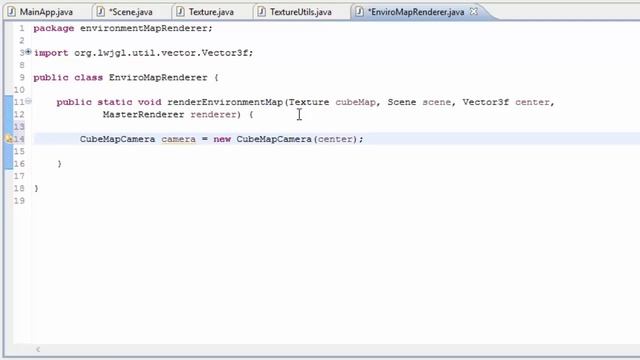640x360 pixels.
Task: Expand the folded import statements
Action: tap(28, 52)
